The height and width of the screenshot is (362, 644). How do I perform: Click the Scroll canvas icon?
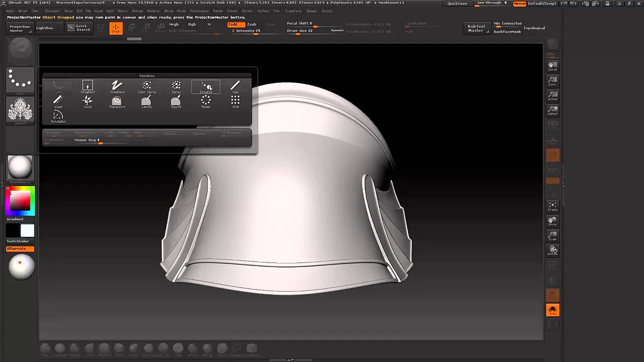[552, 66]
